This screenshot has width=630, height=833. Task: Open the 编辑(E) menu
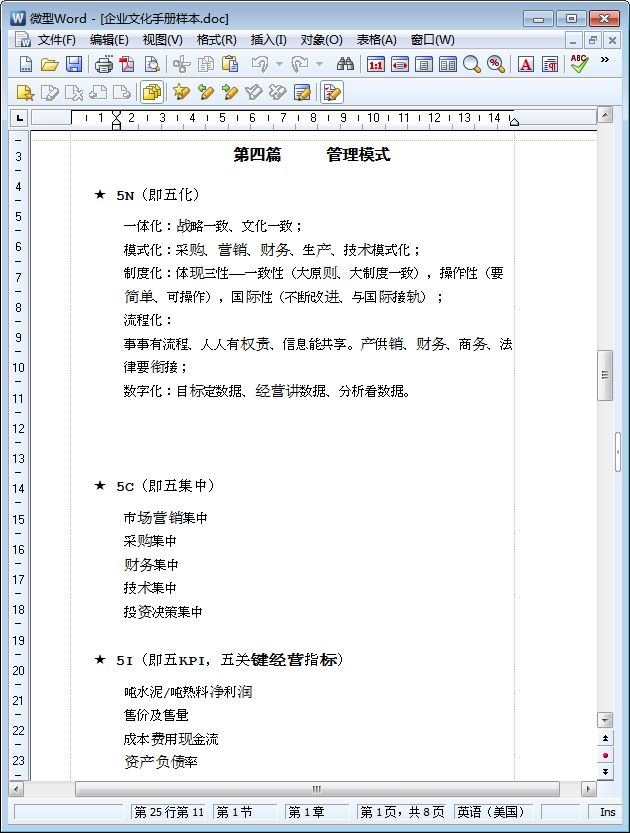pyautogui.click(x=109, y=40)
